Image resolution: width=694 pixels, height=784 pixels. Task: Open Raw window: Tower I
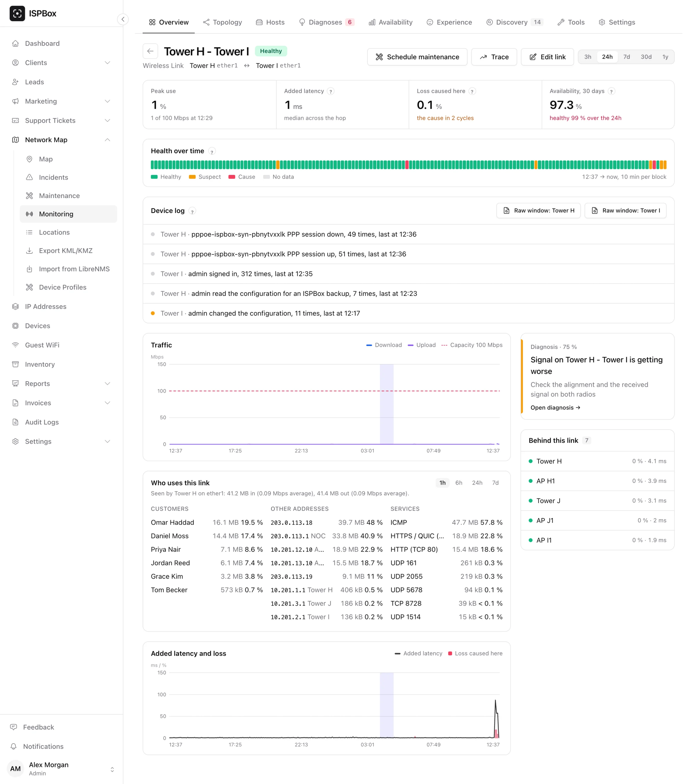pyautogui.click(x=625, y=211)
